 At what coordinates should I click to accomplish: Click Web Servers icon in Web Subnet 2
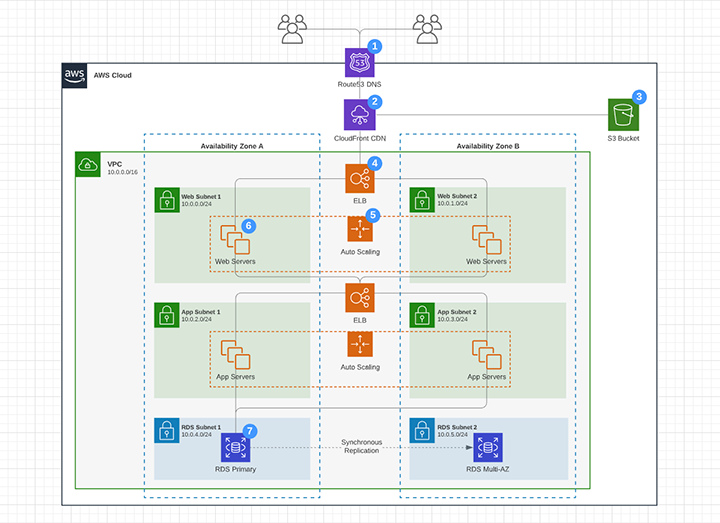(x=487, y=240)
